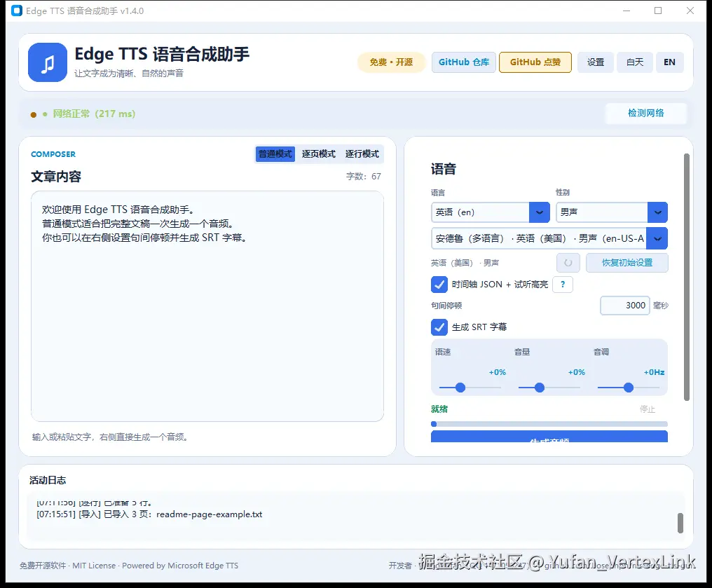
Task: Click the 就绪 status label
Action: click(439, 409)
